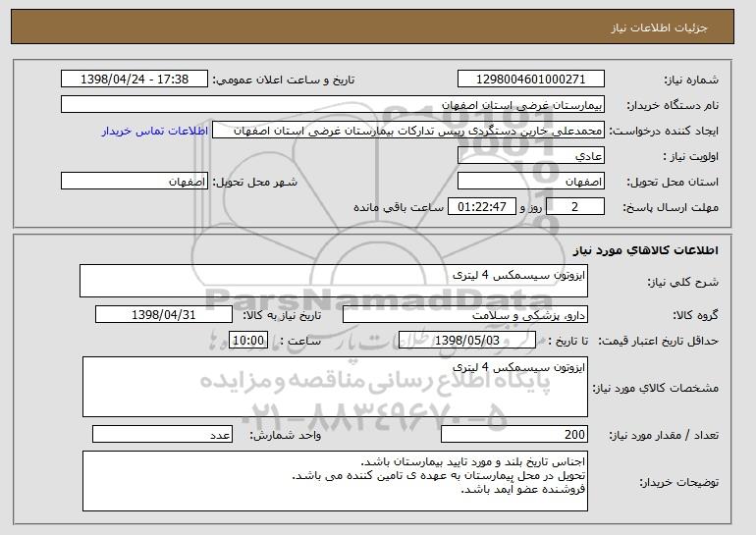Click the line اجناس تاریخ بلند و مورد تایید
756x535 pixels.
coord(473,462)
